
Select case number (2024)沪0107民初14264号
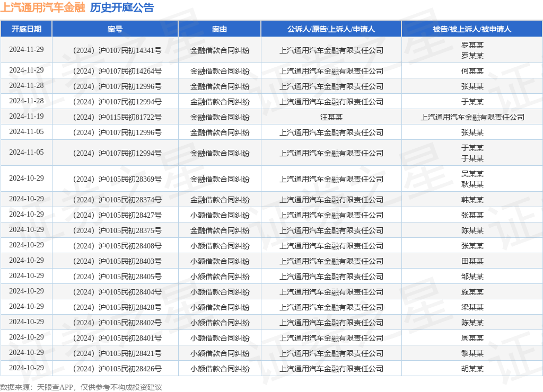coord(117,72)
